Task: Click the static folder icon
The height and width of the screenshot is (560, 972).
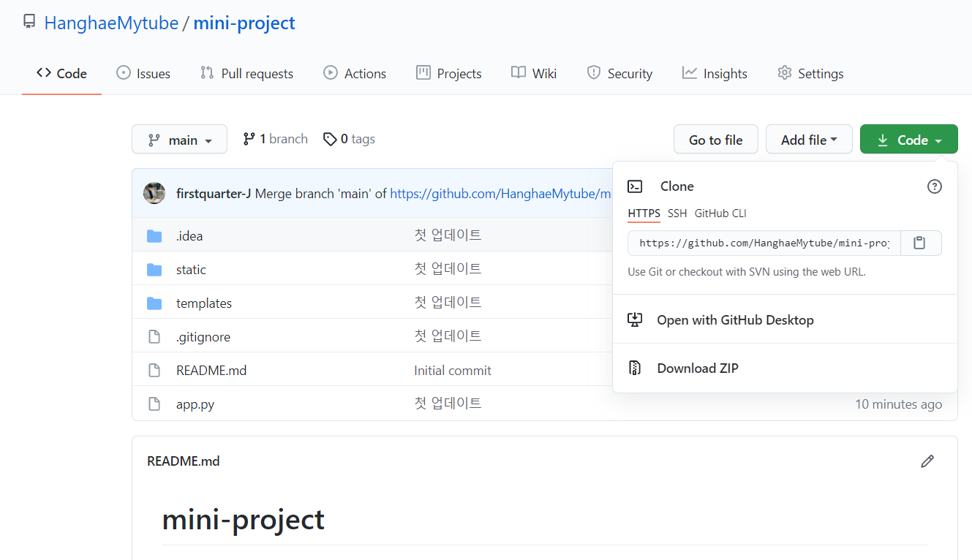Action: click(x=154, y=269)
